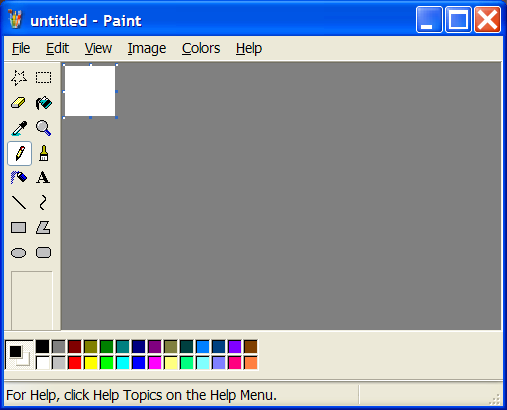The width and height of the screenshot is (507, 410).
Task: Click the window resize grip in status bar
Action: pyautogui.click(x=496, y=398)
